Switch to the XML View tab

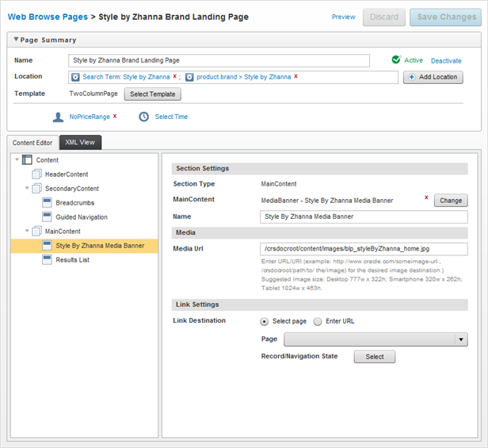pyautogui.click(x=80, y=143)
